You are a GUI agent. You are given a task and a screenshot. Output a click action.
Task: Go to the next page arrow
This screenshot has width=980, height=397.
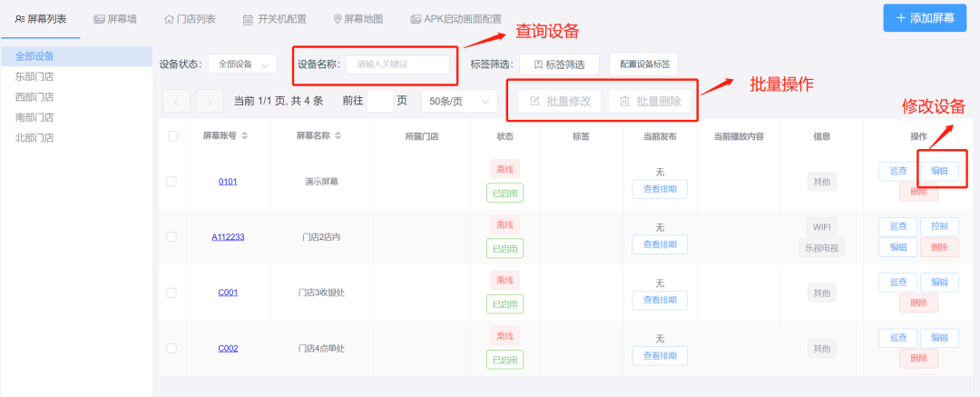pyautogui.click(x=210, y=101)
